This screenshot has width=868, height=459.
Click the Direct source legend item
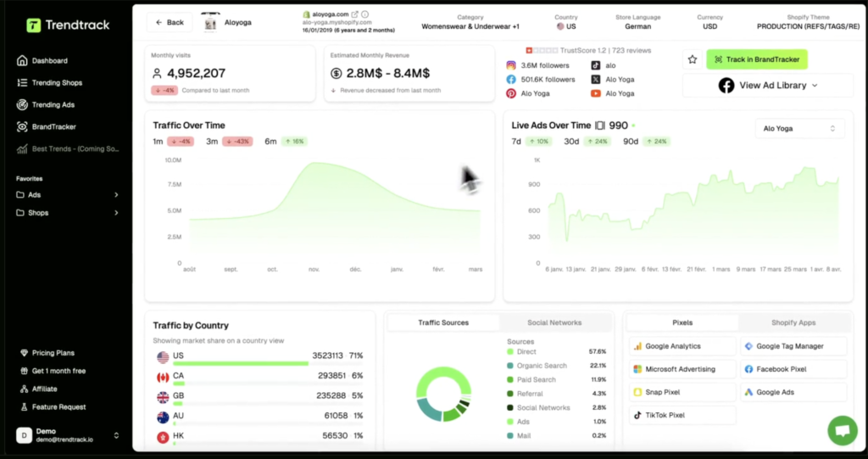pos(556,352)
